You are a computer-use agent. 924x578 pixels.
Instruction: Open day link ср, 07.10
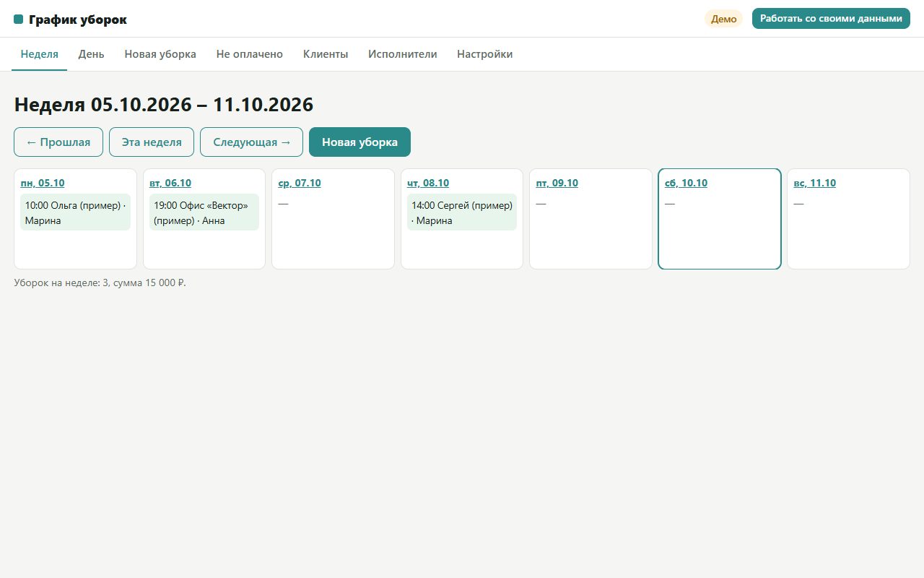(300, 183)
